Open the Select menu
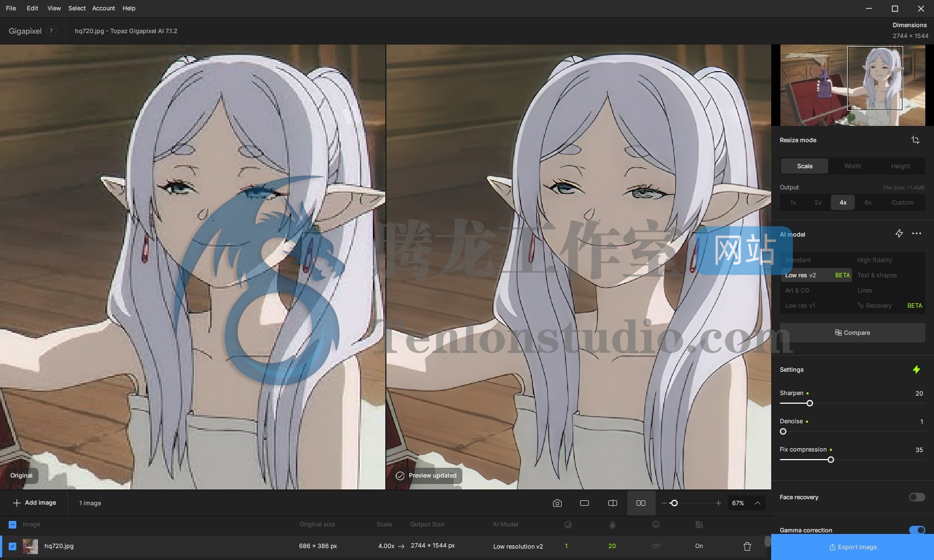This screenshot has height=560, width=934. [x=77, y=8]
